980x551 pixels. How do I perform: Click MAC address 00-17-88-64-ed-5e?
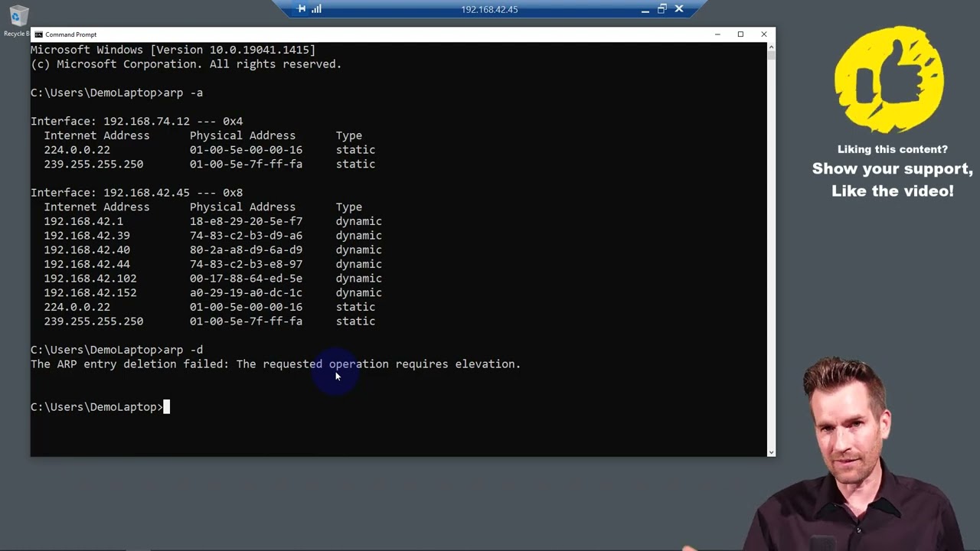point(246,279)
